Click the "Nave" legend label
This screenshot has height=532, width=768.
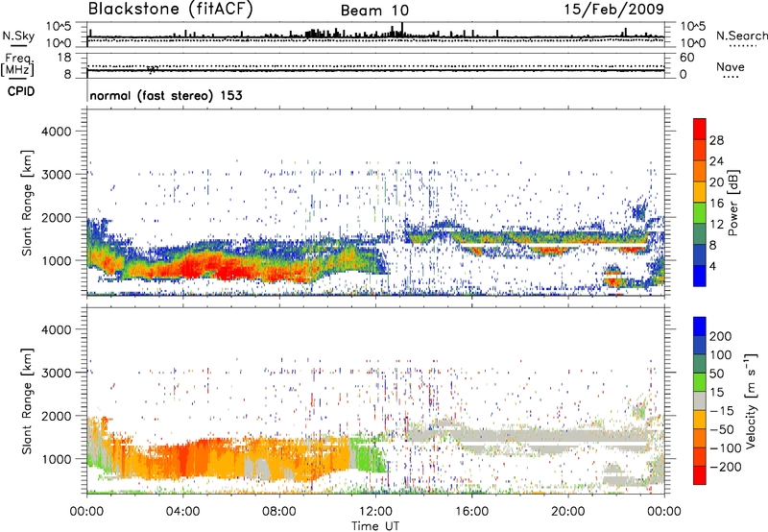(x=730, y=67)
